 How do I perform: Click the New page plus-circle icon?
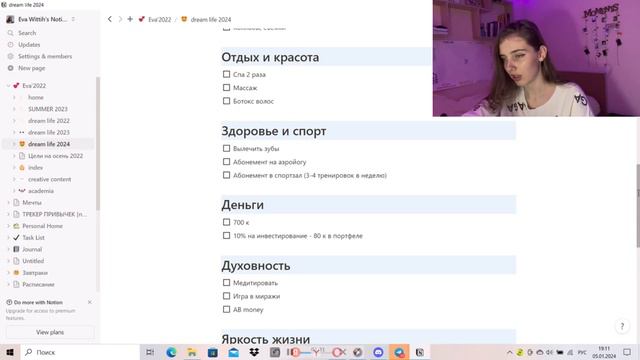click(x=11, y=68)
